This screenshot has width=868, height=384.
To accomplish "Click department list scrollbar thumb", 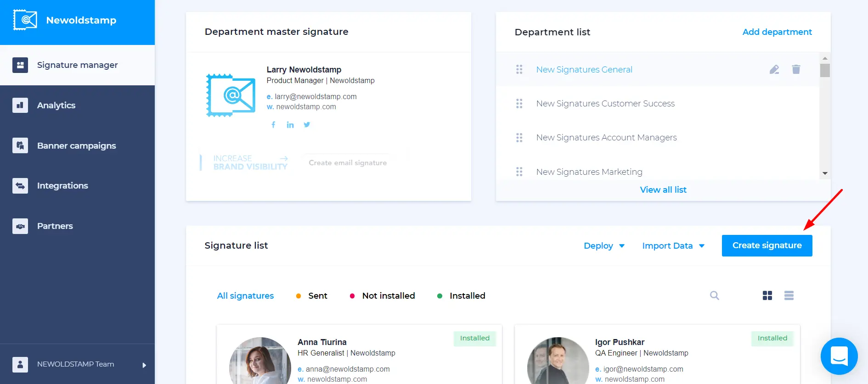I will tap(825, 70).
